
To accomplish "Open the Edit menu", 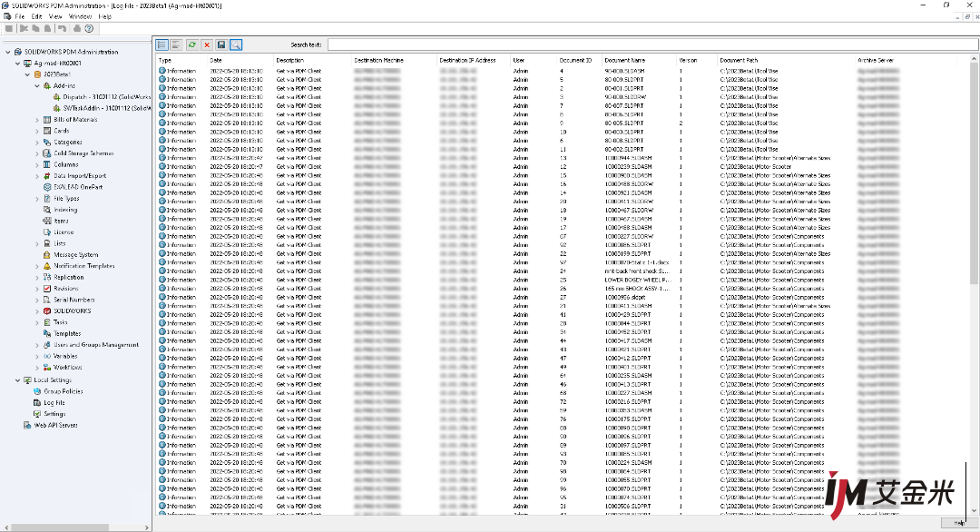I will 37,17.
